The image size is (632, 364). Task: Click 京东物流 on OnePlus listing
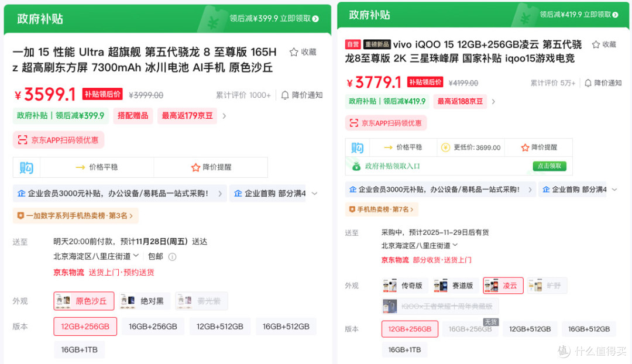click(68, 273)
